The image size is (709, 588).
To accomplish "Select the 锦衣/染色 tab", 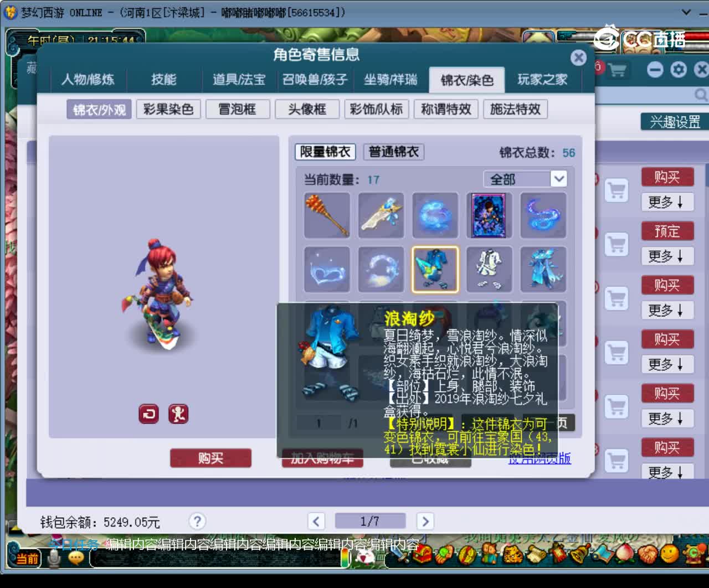I will (x=467, y=80).
